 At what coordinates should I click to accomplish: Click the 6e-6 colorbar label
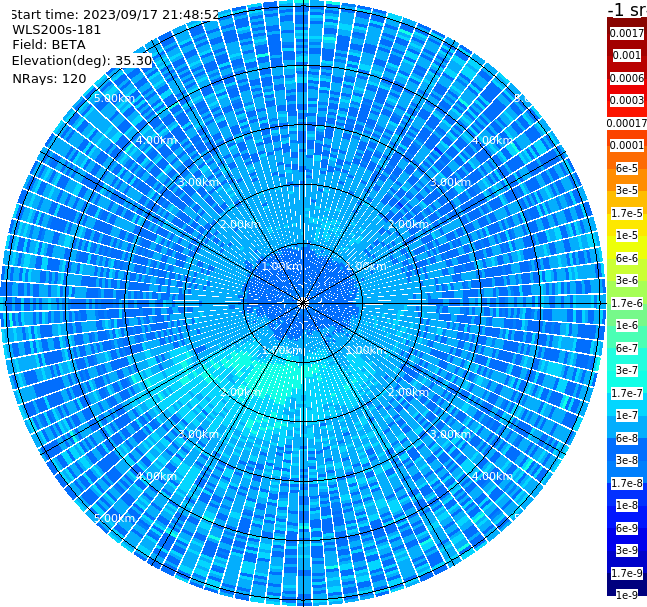627,258
